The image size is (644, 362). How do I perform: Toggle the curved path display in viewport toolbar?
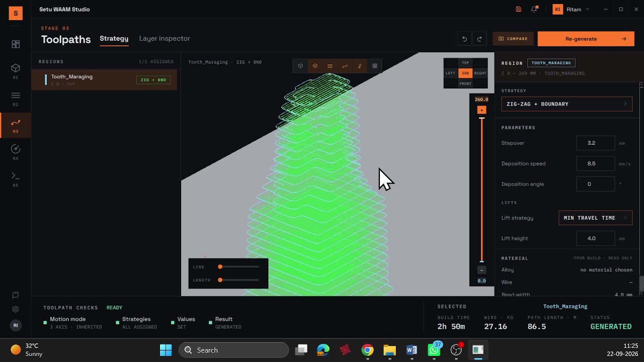click(x=345, y=66)
